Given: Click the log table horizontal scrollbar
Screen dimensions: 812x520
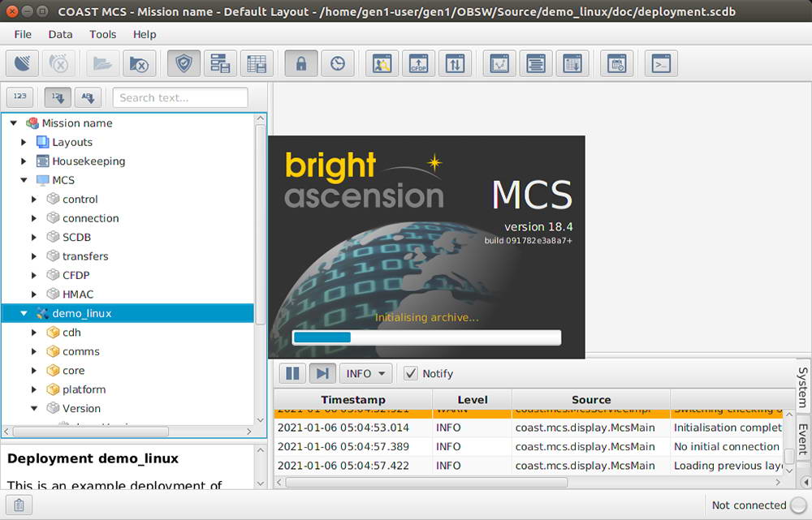Looking at the screenshot, I should [426, 482].
